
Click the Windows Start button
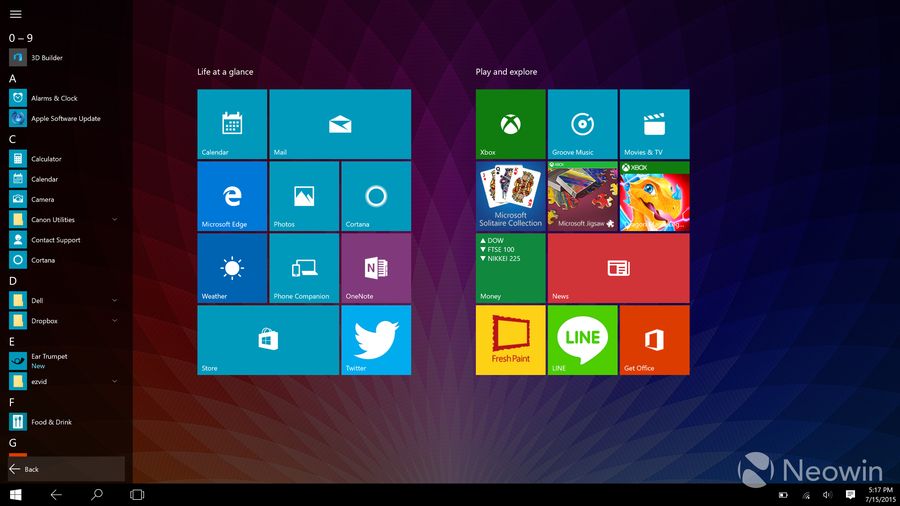(16, 495)
